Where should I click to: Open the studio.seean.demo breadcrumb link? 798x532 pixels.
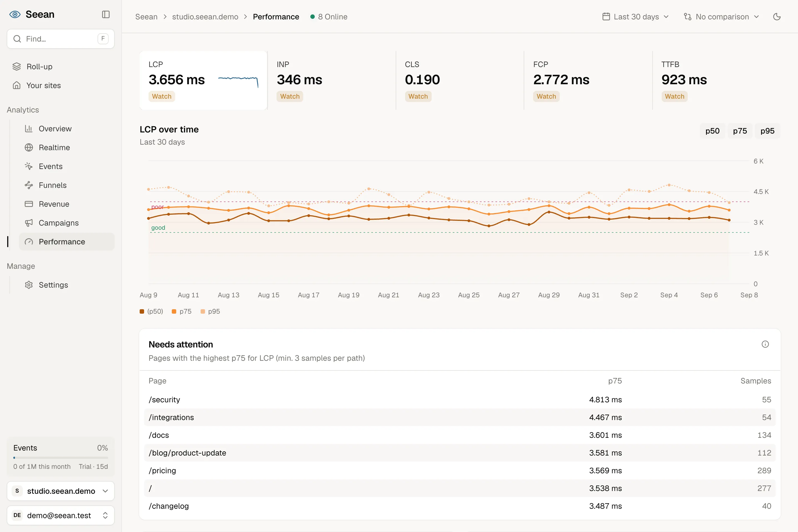coord(205,17)
